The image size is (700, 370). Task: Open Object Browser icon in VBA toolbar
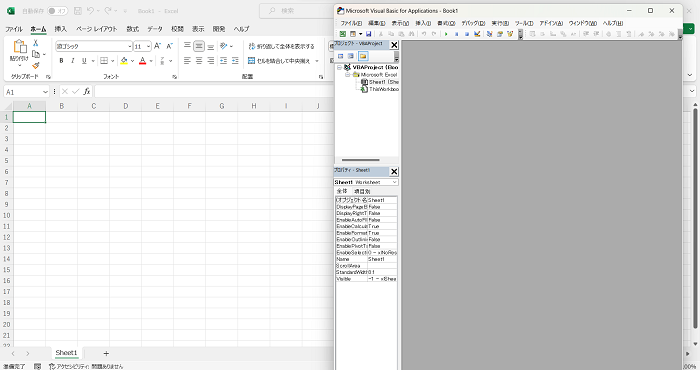[x=510, y=34]
